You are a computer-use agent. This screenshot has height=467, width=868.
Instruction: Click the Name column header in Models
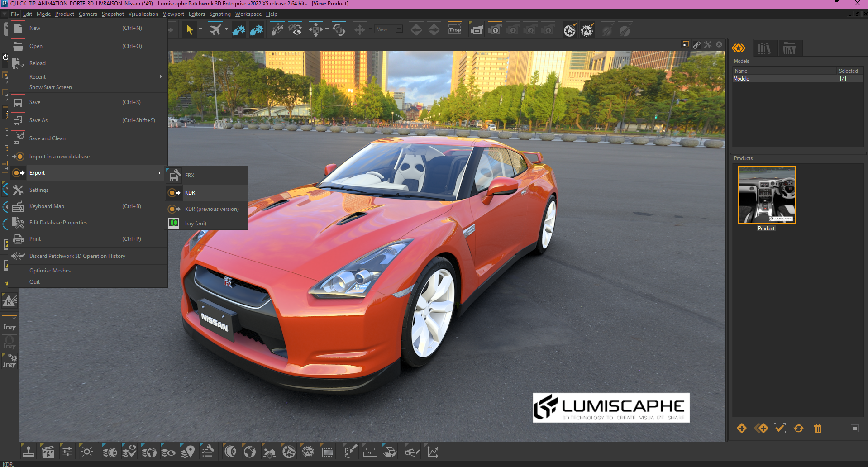click(x=785, y=71)
